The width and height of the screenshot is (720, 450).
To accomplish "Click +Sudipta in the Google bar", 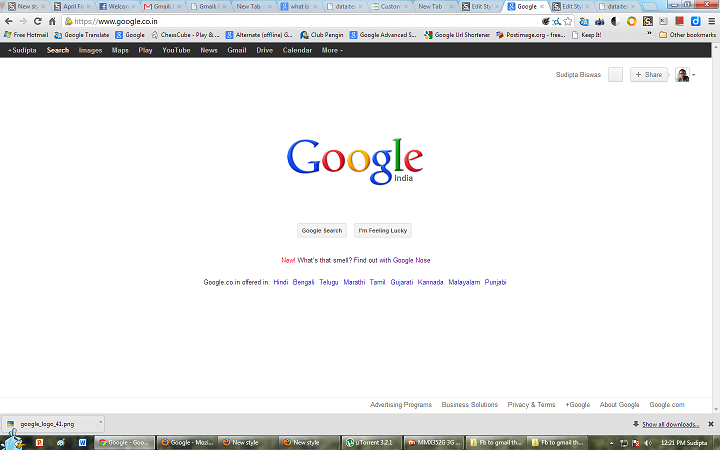I will (x=22, y=50).
